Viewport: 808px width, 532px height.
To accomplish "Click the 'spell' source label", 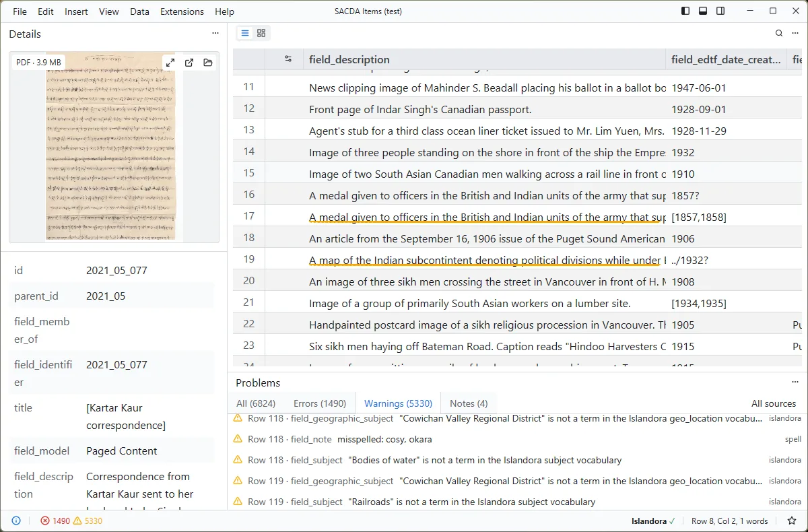I will tap(793, 439).
